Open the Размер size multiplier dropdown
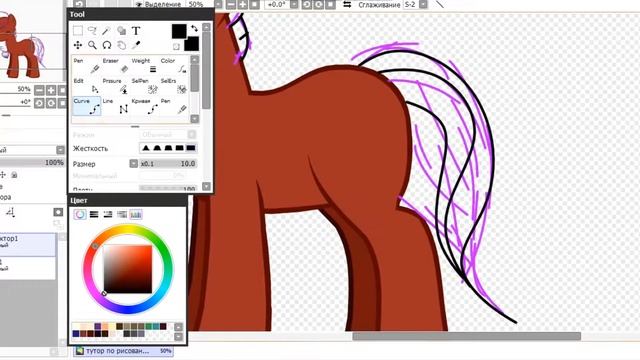 133,164
